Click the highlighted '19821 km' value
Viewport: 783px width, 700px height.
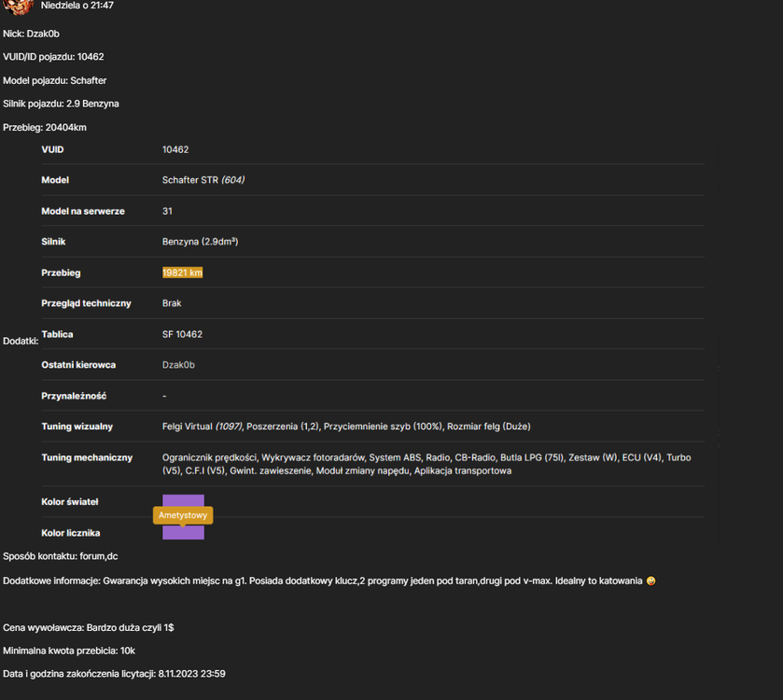(x=182, y=273)
